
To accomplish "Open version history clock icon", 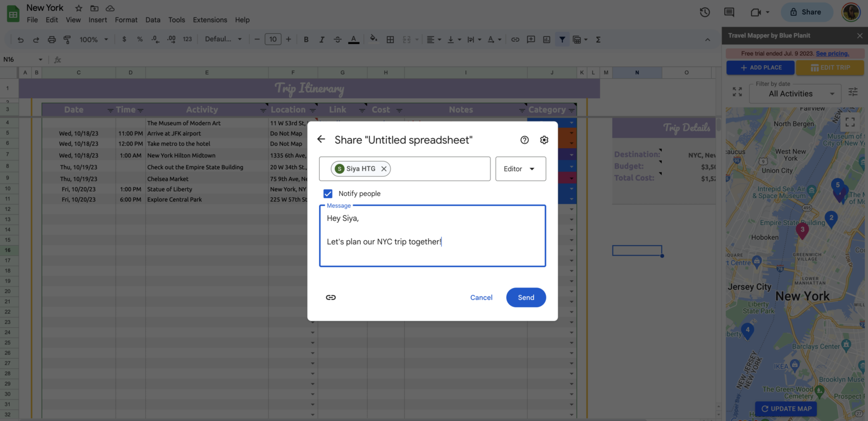I will click(705, 12).
